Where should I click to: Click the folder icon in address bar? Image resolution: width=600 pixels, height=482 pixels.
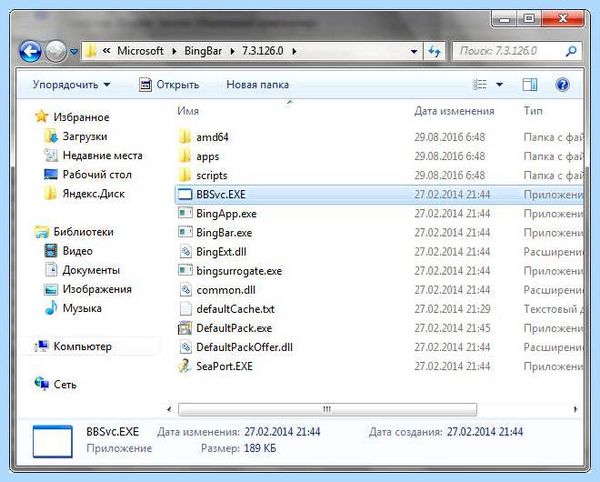(90, 51)
